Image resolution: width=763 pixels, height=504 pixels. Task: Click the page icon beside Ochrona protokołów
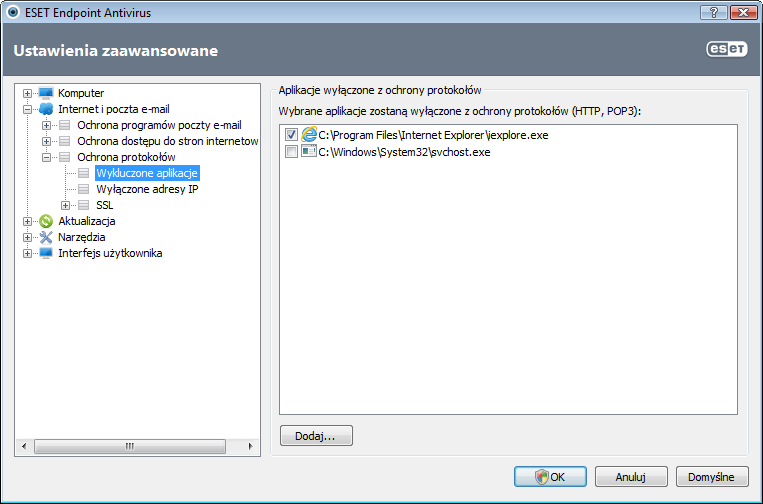65,157
